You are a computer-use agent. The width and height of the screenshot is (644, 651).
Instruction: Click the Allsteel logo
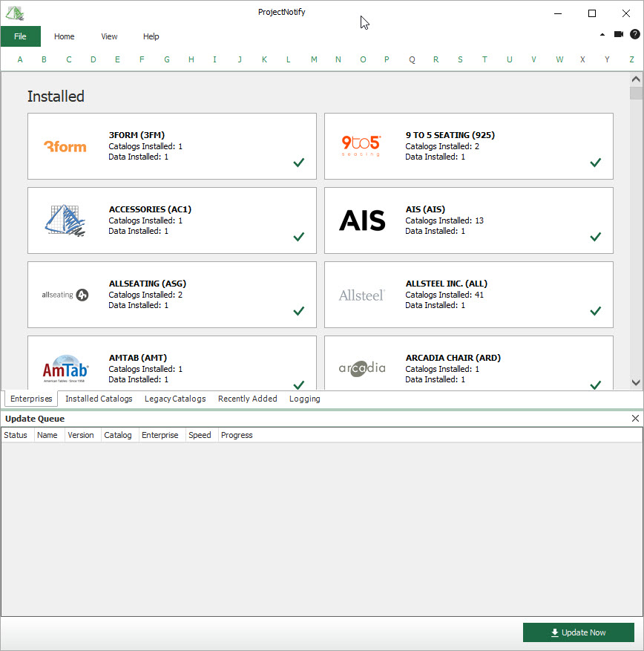click(362, 295)
